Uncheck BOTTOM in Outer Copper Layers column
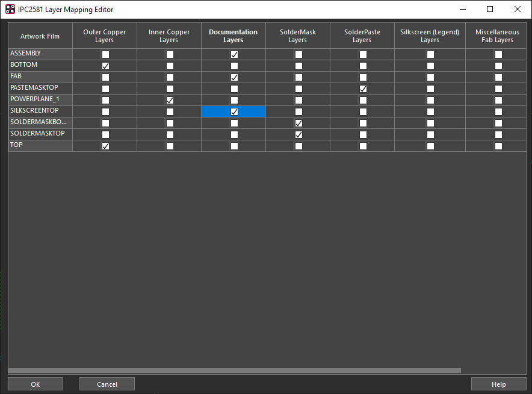Image resolution: width=532 pixels, height=394 pixels. click(x=105, y=66)
